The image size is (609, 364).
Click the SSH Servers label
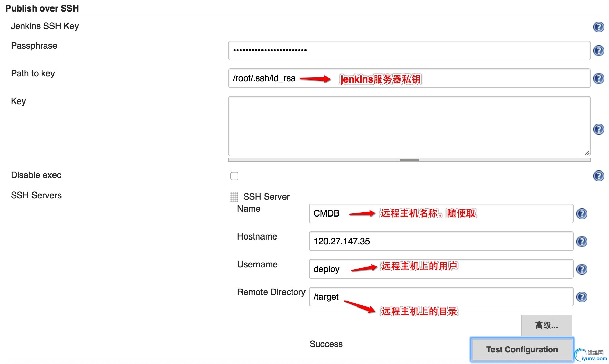click(36, 195)
